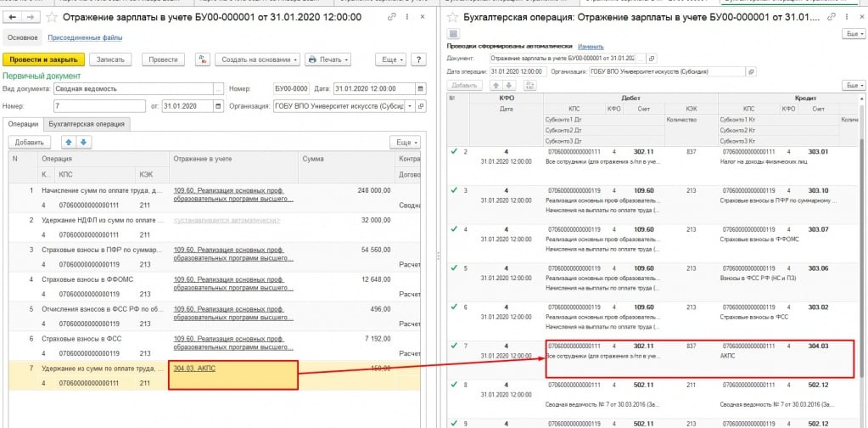Expand the Организация dropdown list
Screen dimensions: 868x428
[411, 106]
